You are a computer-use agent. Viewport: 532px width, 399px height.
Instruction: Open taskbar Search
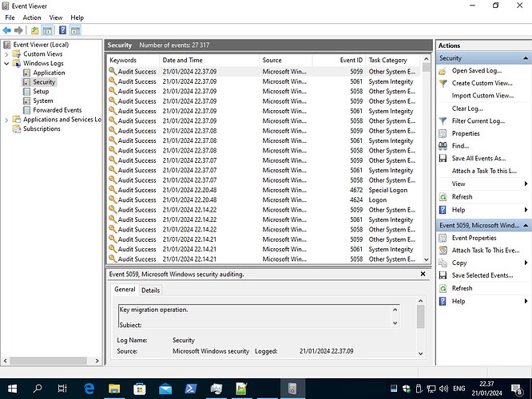(x=38, y=389)
